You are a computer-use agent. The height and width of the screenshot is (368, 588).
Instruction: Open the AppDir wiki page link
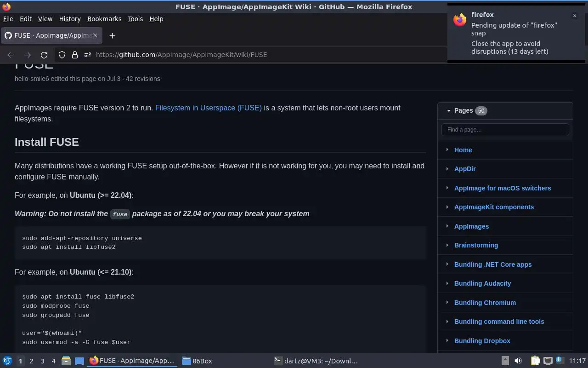click(x=465, y=169)
